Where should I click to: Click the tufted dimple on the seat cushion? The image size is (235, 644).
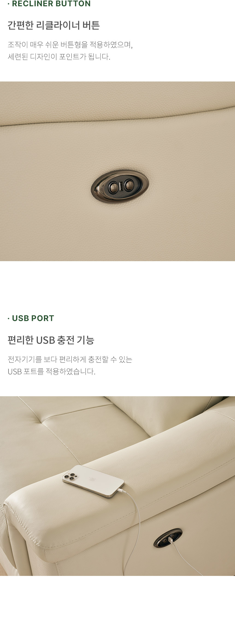click(x=41, y=423)
